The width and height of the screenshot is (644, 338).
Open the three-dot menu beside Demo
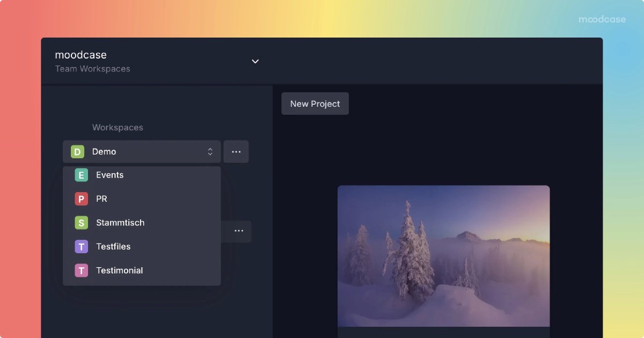point(236,152)
